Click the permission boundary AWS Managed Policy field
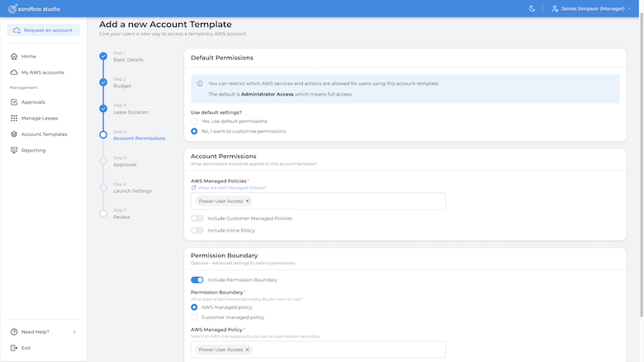This screenshot has width=644, height=362. coord(318,350)
